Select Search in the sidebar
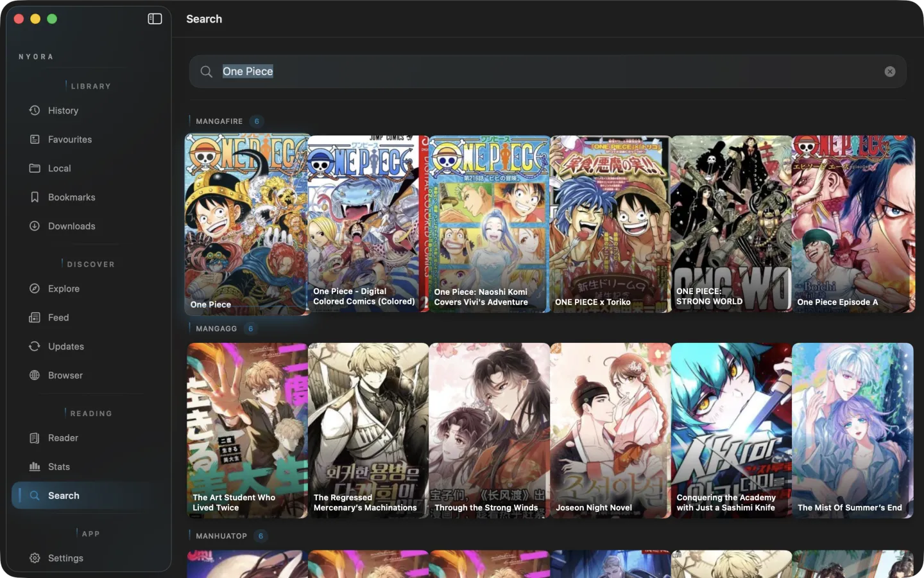 tap(87, 496)
